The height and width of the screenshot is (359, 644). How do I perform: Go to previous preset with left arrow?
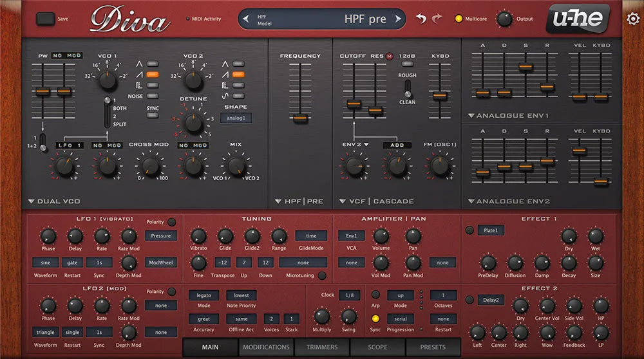[x=245, y=19]
